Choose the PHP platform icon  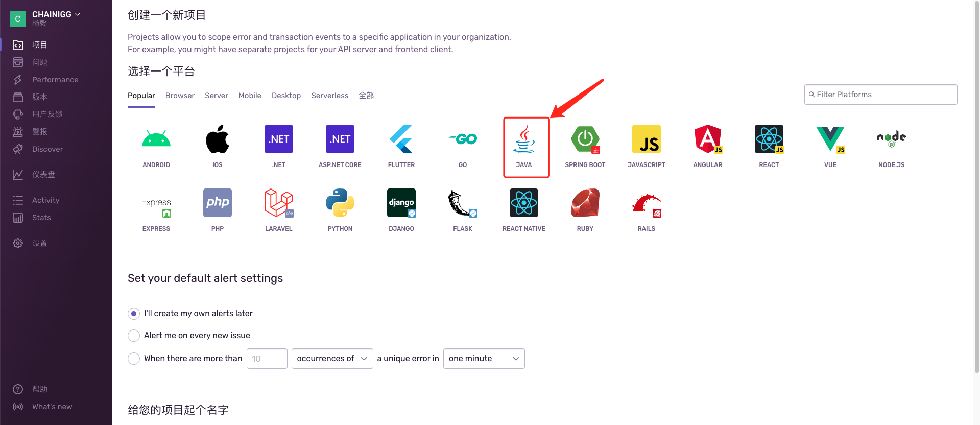point(218,203)
